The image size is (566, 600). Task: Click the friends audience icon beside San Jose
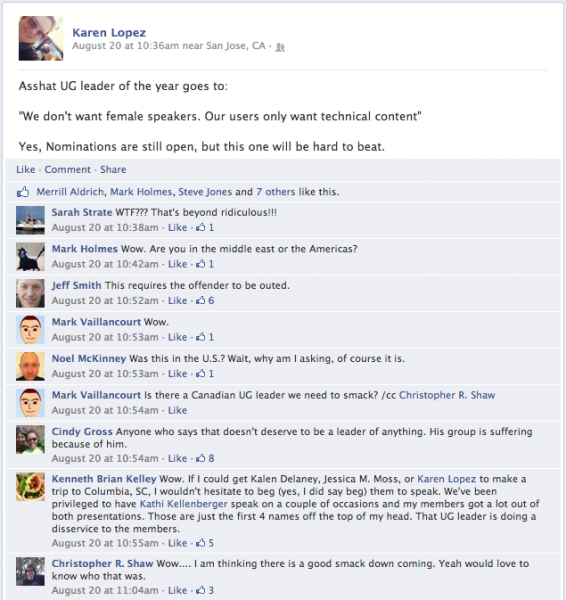point(280,47)
